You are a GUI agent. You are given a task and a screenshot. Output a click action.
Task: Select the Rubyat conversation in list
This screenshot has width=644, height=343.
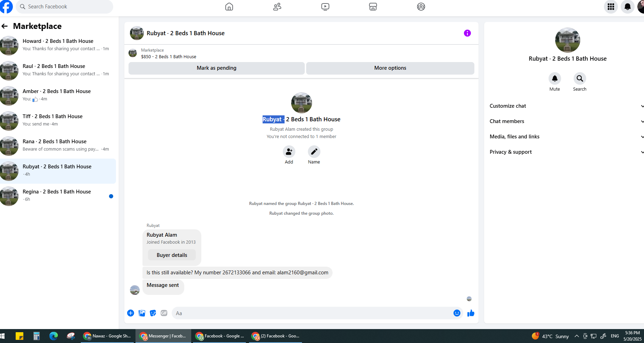58,171
